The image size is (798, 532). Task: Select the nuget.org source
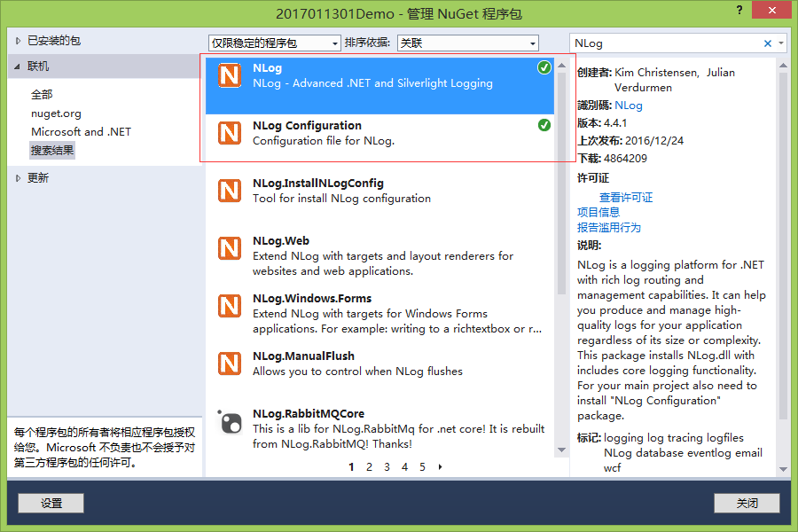point(56,113)
